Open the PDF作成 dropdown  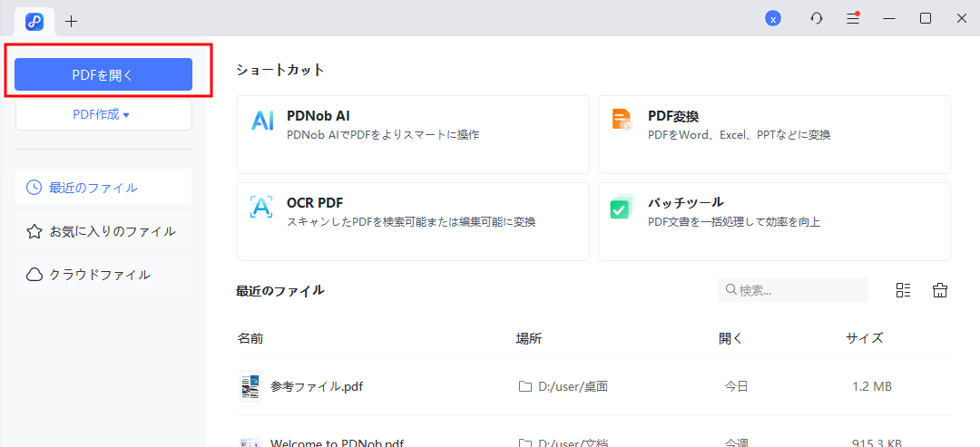[103, 114]
